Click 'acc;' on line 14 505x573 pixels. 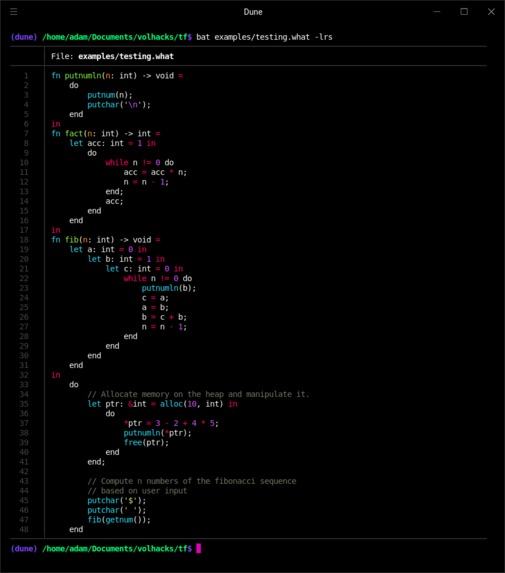coord(114,201)
